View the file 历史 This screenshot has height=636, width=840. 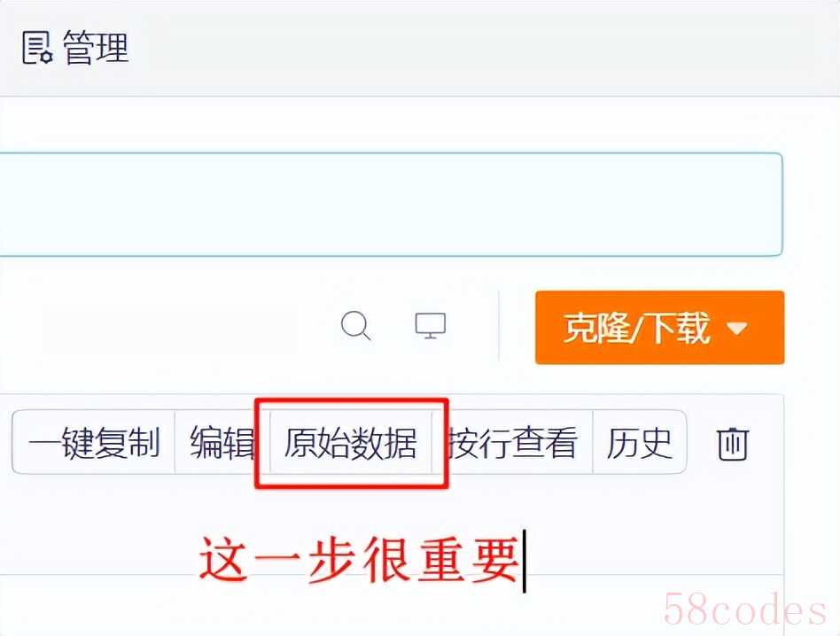coord(639,442)
